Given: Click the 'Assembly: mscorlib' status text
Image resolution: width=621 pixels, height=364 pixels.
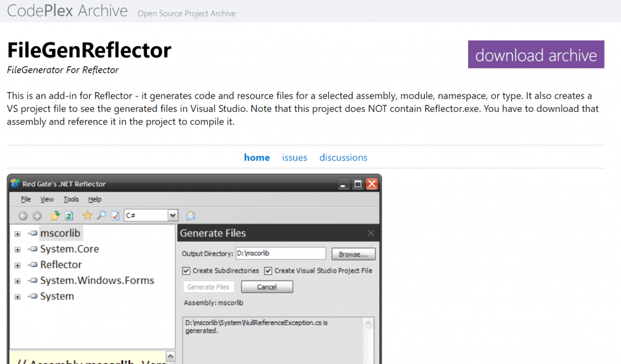Looking at the screenshot, I should click(213, 303).
